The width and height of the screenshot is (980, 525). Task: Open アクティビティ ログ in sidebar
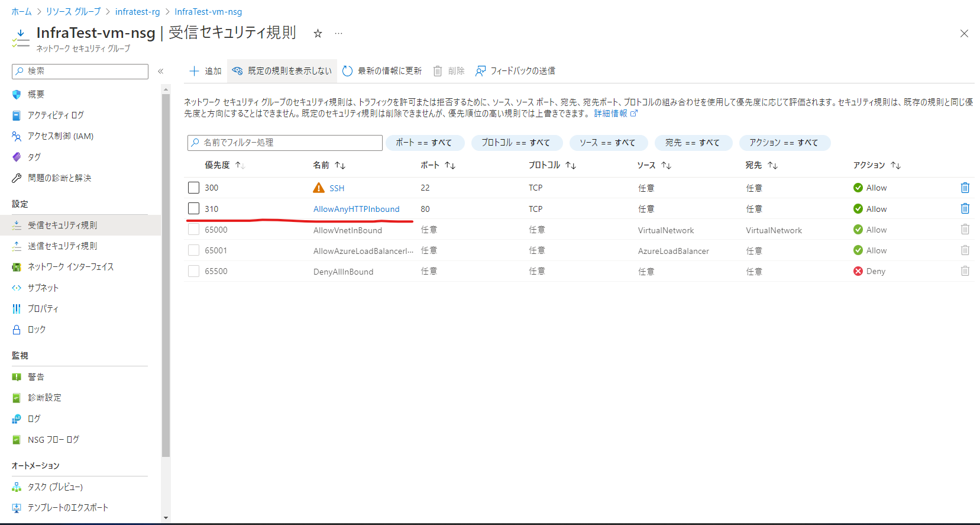pyautogui.click(x=56, y=115)
